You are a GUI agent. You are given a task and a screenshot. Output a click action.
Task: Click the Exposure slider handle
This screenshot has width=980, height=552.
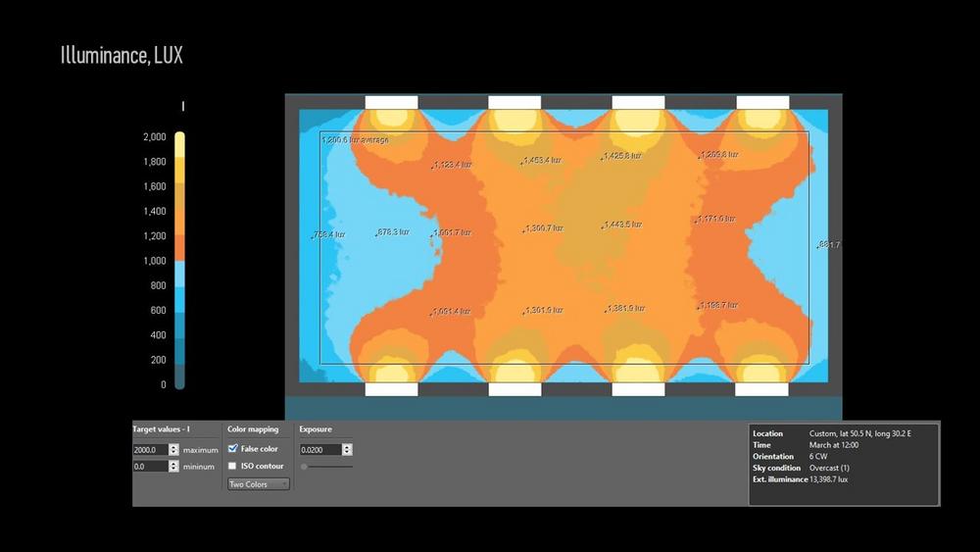point(304,467)
